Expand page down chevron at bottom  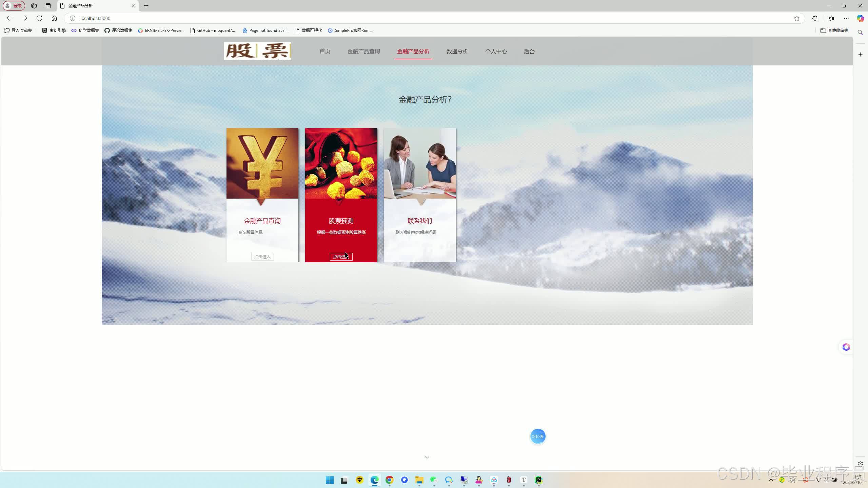(427, 457)
